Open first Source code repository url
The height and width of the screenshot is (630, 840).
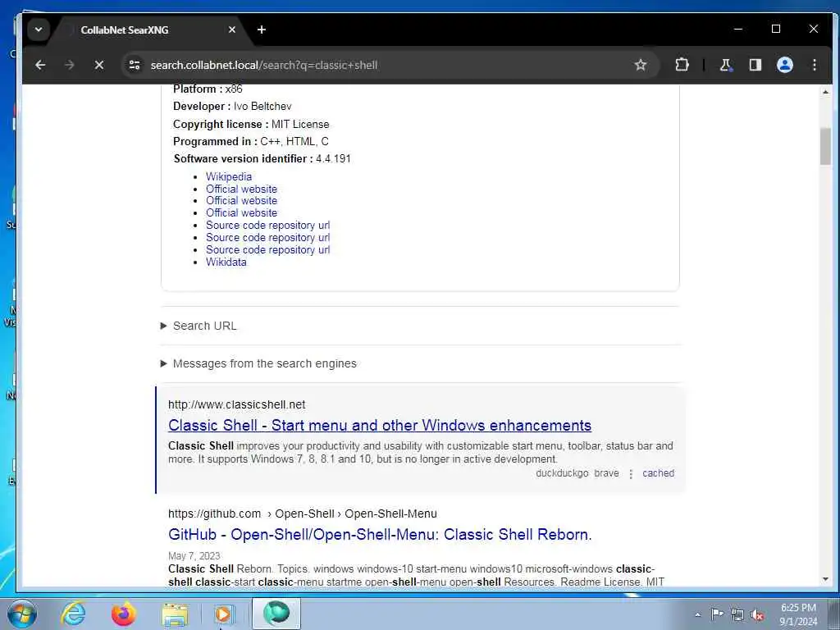coord(268,225)
